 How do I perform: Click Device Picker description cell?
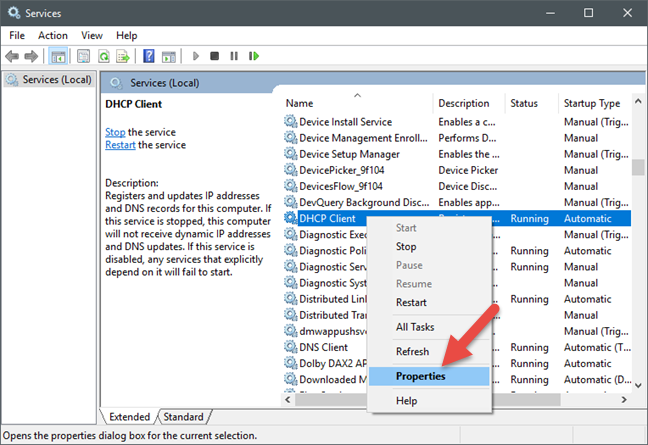tap(468, 170)
